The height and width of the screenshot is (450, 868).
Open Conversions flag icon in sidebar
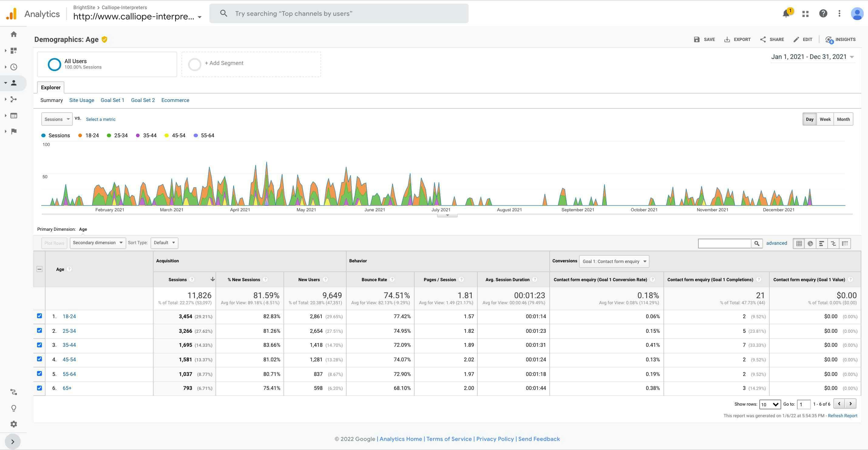14,131
